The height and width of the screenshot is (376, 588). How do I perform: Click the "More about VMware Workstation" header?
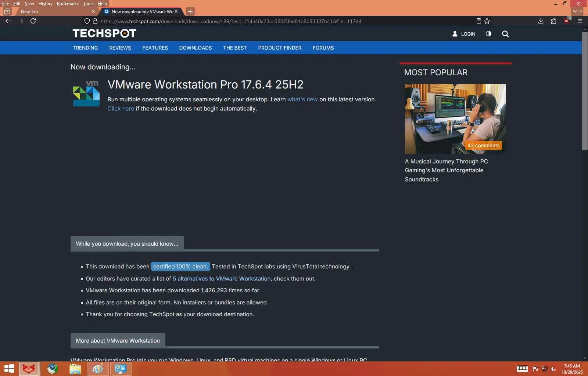pos(118,341)
